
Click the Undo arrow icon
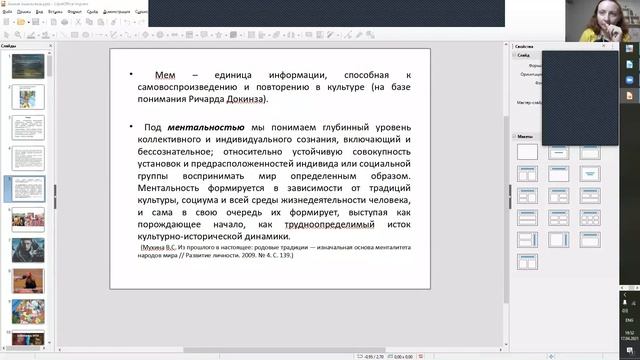tap(127, 22)
